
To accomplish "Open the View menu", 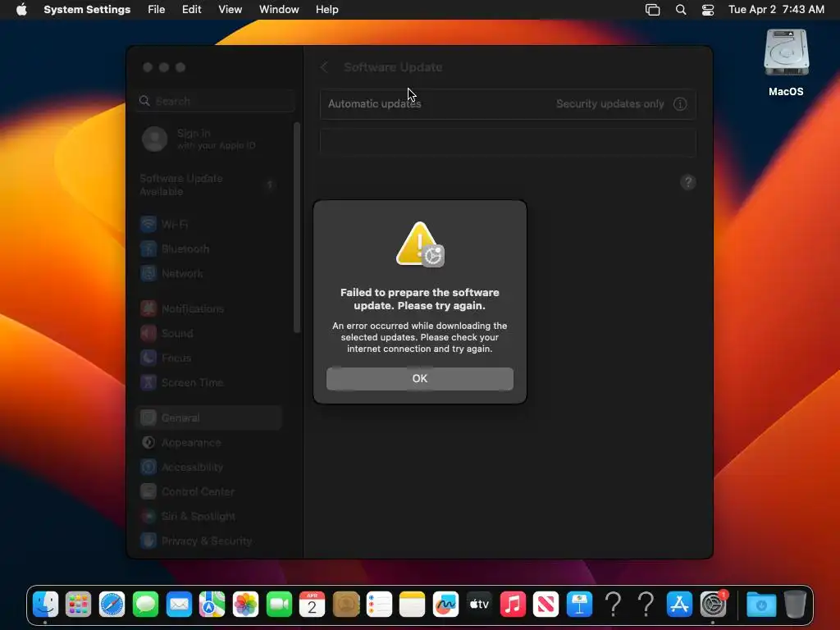I will point(230,10).
